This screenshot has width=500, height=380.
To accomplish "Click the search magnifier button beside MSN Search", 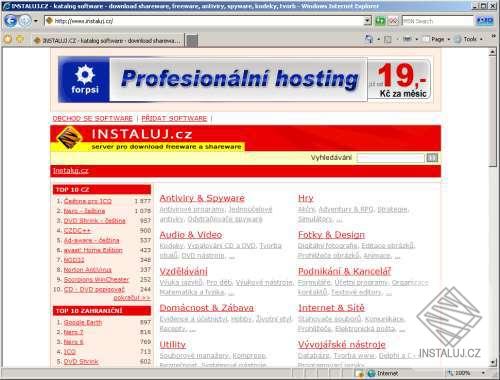I will [x=485, y=21].
